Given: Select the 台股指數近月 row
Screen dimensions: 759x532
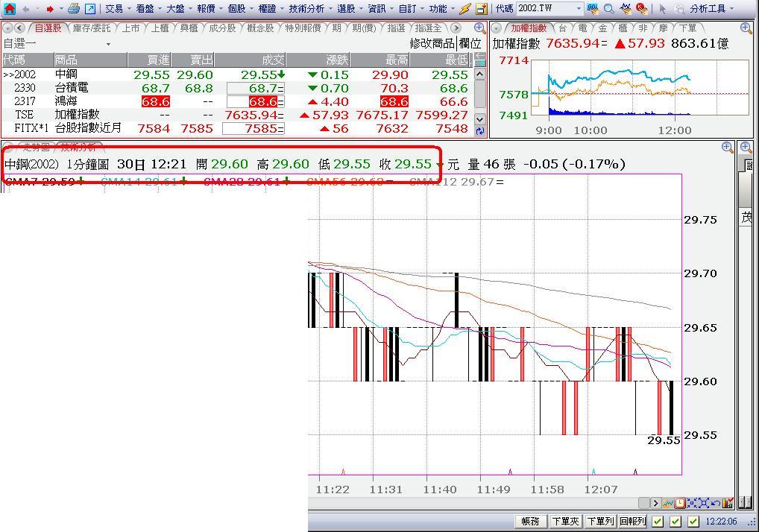Looking at the screenshot, I should pyautogui.click(x=236, y=129).
